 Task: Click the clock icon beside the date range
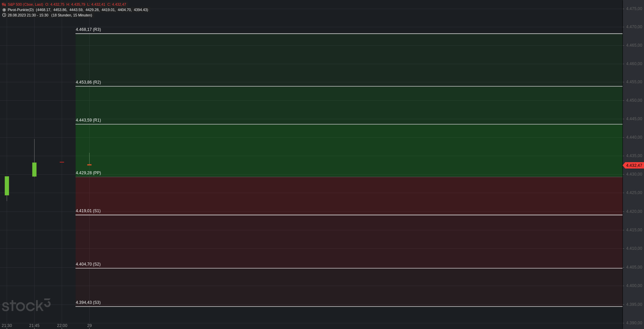(4, 15)
